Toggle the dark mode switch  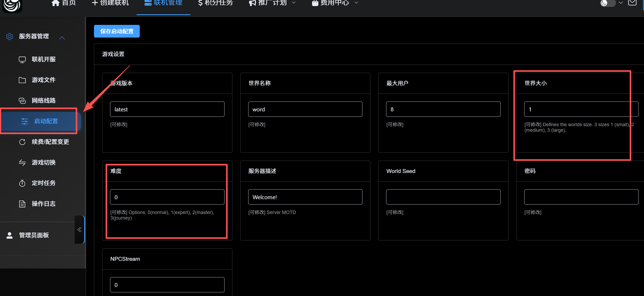tap(608, 3)
